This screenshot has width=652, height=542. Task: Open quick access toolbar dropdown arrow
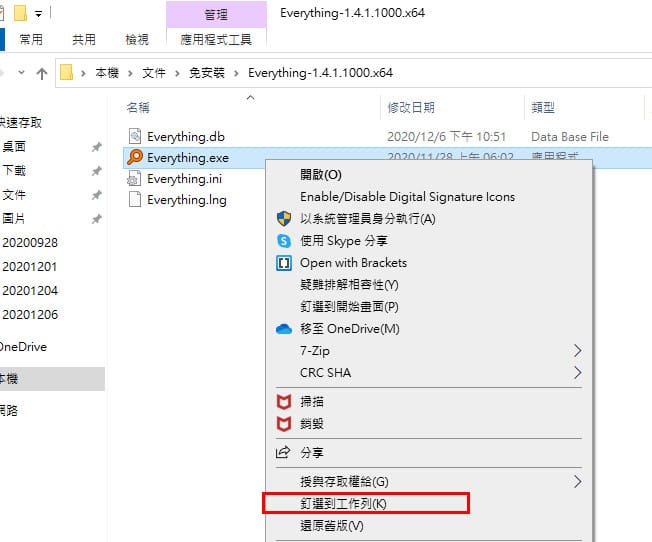pos(38,14)
